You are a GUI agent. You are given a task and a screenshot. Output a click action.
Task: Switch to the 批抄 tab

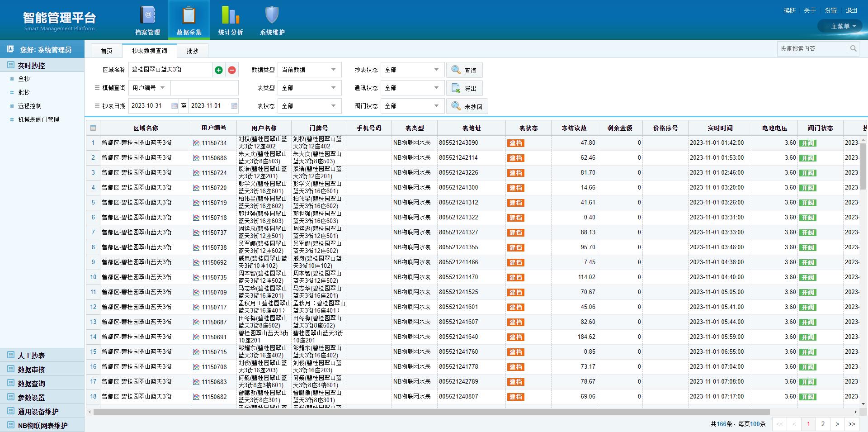click(193, 51)
